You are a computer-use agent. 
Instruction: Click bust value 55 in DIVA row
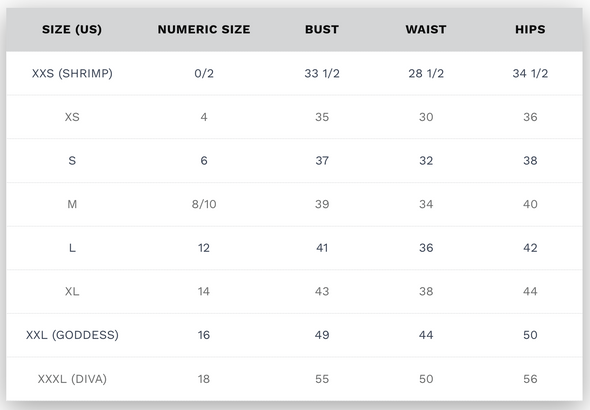pos(322,379)
